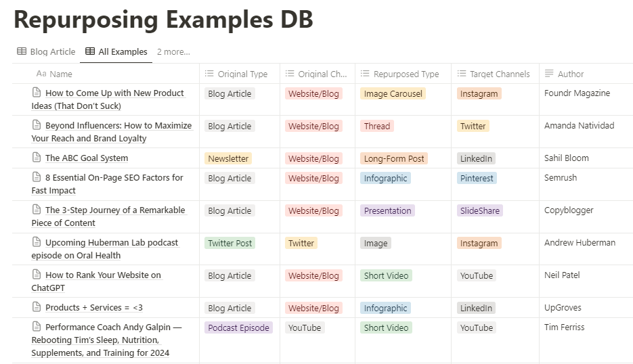
Task: Click the table icon on All Examples tab
Action: [x=90, y=51]
